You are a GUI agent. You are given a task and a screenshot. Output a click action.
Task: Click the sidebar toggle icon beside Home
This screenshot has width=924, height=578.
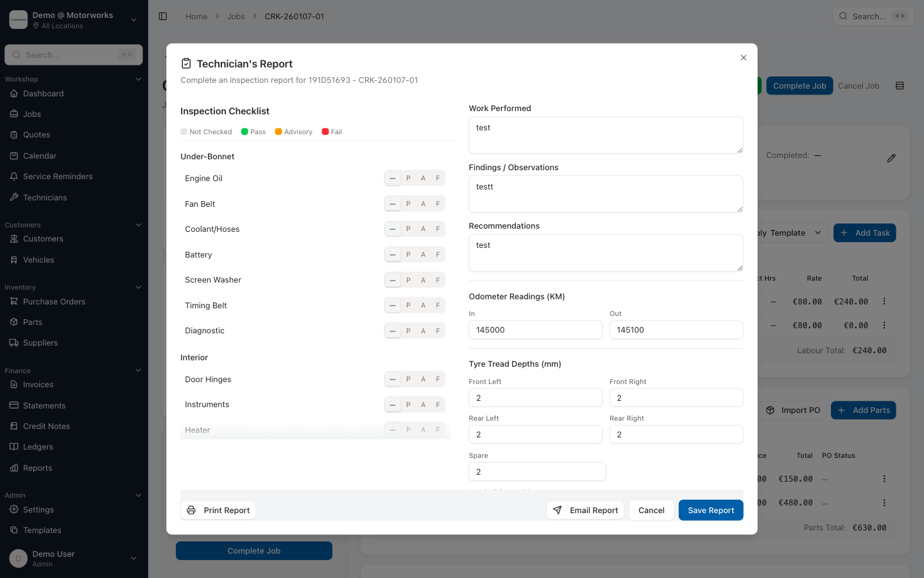[x=163, y=16]
